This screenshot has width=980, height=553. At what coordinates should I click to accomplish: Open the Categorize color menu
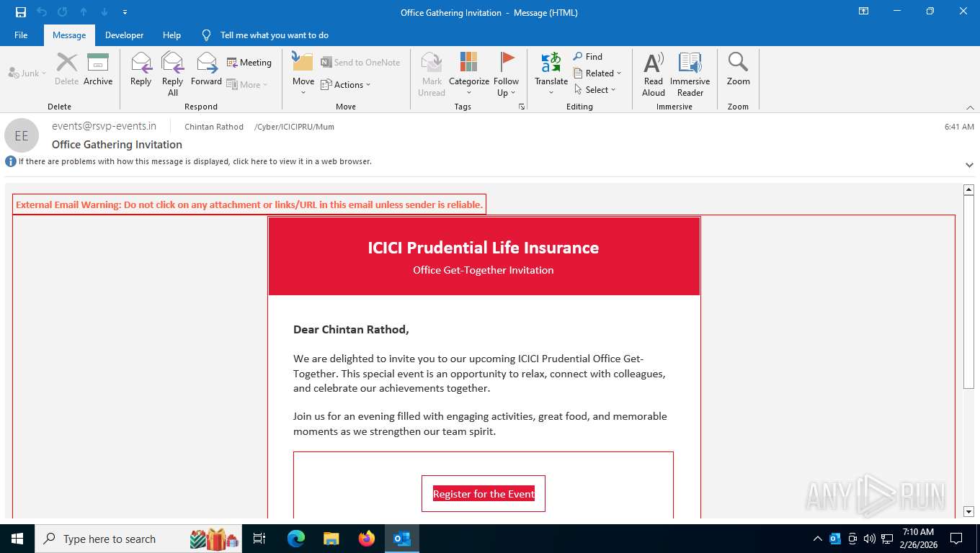click(469, 74)
